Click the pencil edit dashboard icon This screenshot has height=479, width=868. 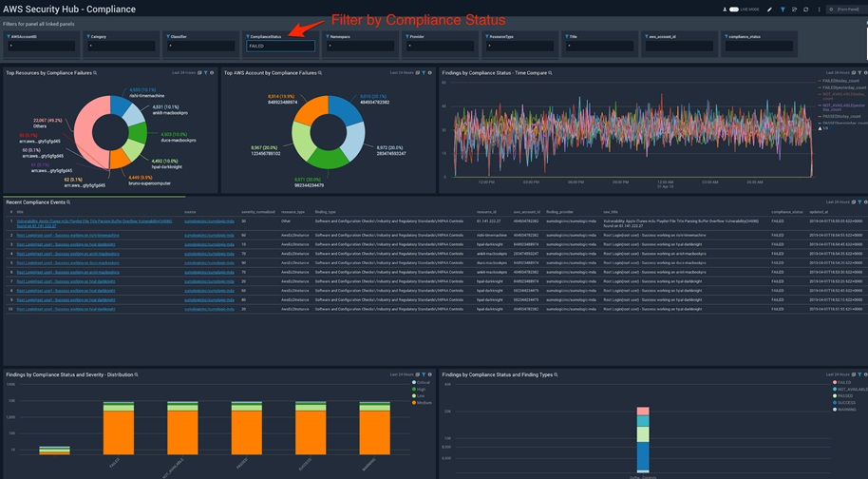[x=769, y=10]
